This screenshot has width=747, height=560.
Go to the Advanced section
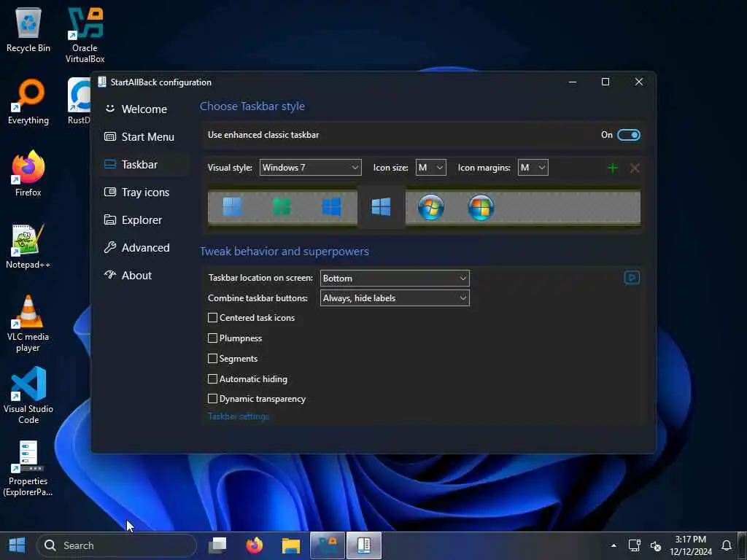(143, 248)
